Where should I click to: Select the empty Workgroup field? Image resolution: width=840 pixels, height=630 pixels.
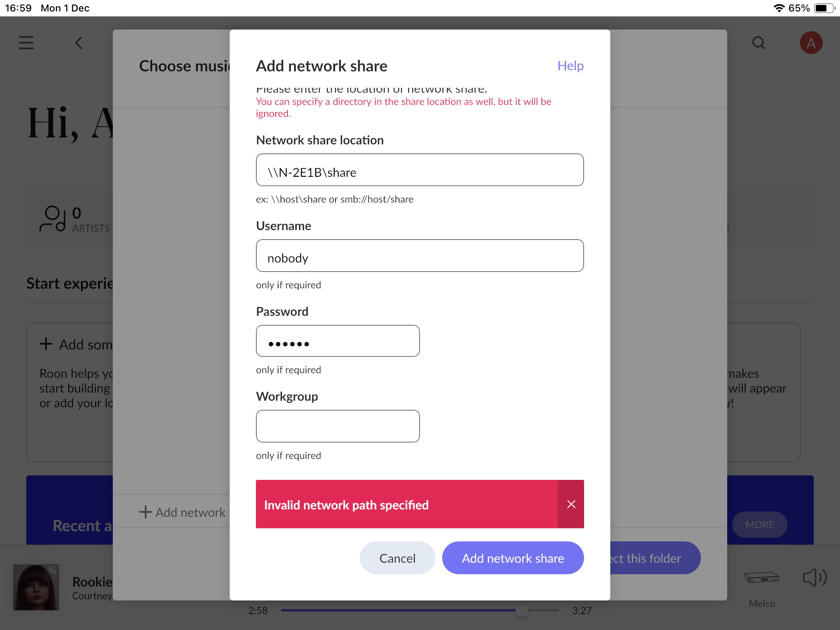tap(338, 426)
